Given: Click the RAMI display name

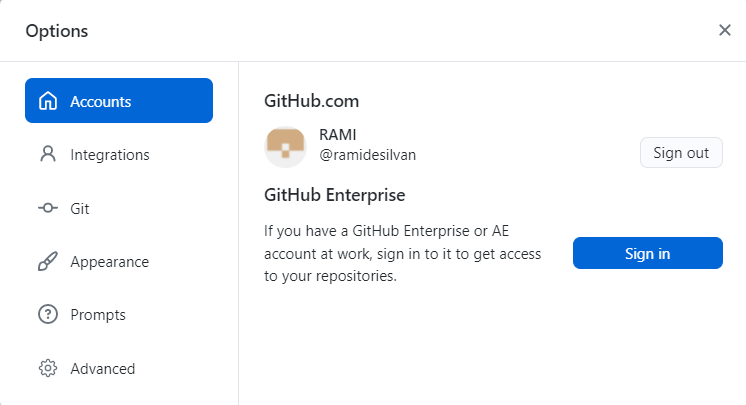Looking at the screenshot, I should tap(338, 136).
